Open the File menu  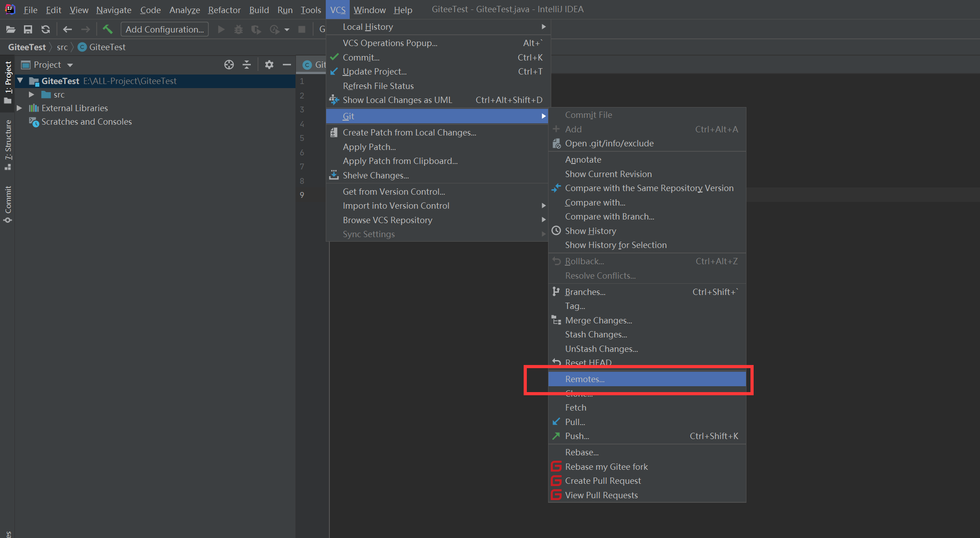pyautogui.click(x=30, y=9)
